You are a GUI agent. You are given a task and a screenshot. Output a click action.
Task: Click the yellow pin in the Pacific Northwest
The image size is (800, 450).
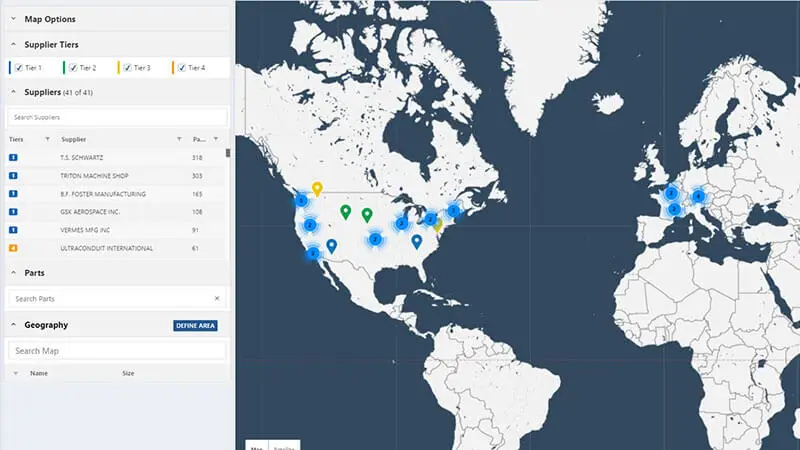[317, 188]
